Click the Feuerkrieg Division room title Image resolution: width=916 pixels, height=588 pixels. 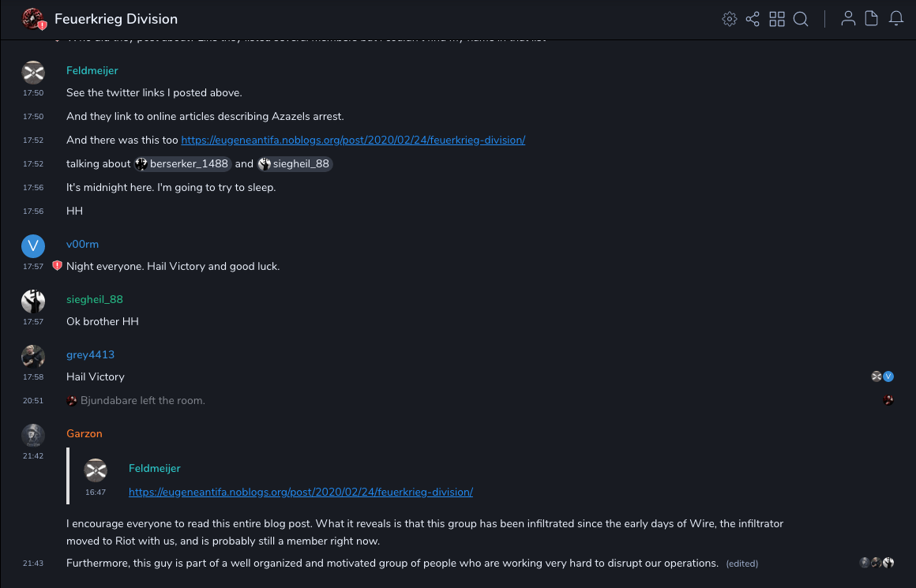116,19
